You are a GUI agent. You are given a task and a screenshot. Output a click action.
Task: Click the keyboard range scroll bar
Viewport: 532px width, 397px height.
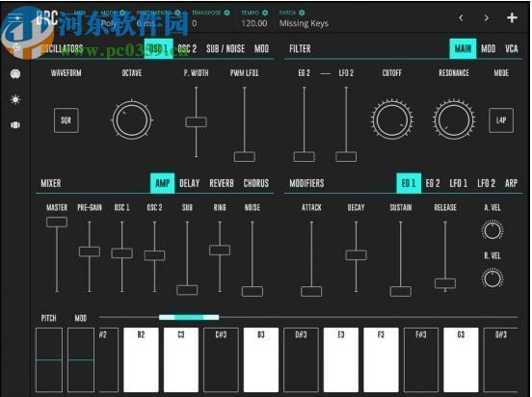[x=189, y=317]
